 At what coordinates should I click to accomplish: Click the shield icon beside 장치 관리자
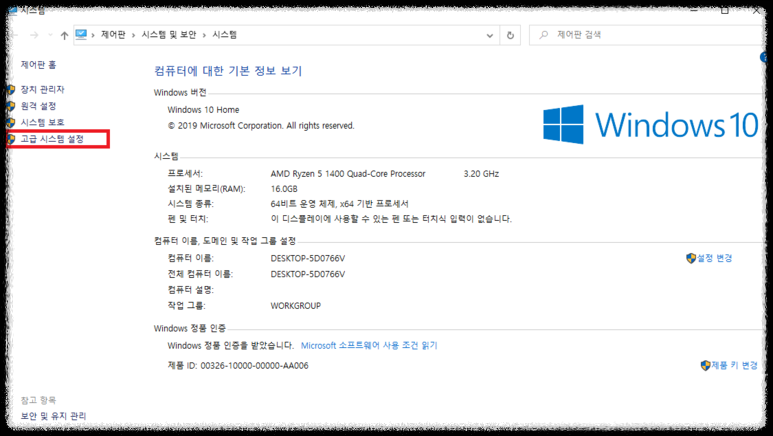tap(11, 90)
